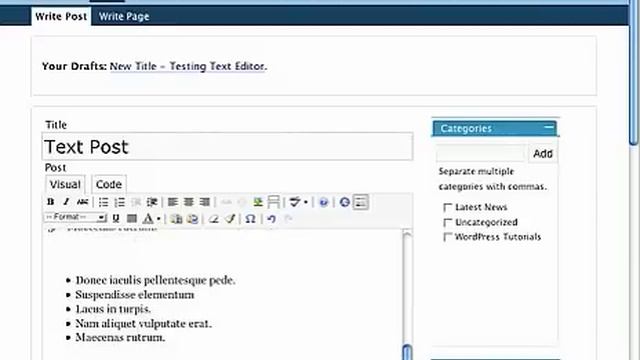
Task: Click text 'Maecenas rutrum.'
Action: [120, 338]
